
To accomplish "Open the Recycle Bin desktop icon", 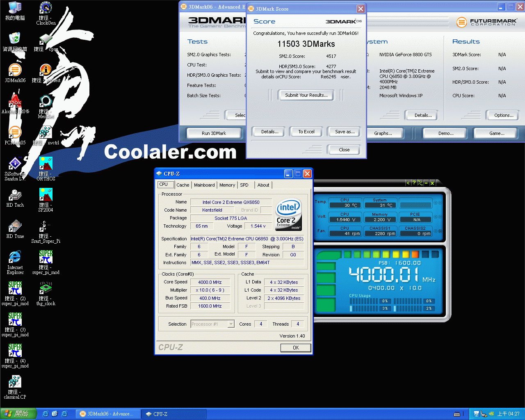I will pos(15,42).
